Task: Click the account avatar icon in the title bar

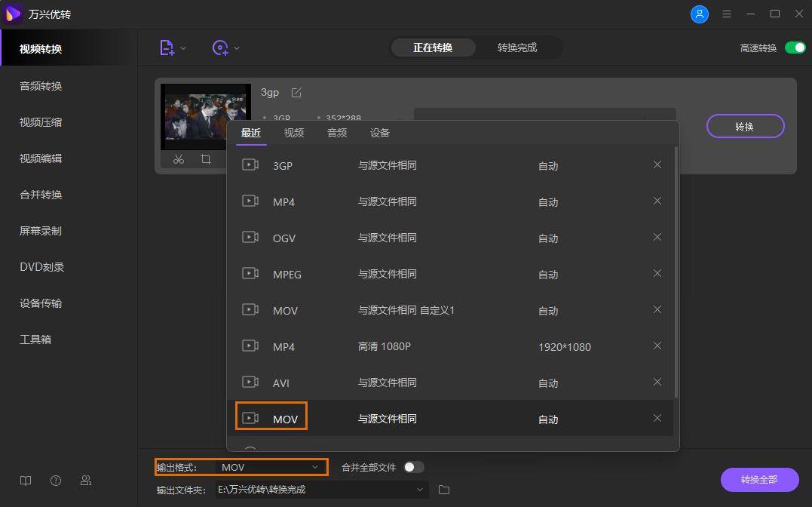Action: [700, 14]
